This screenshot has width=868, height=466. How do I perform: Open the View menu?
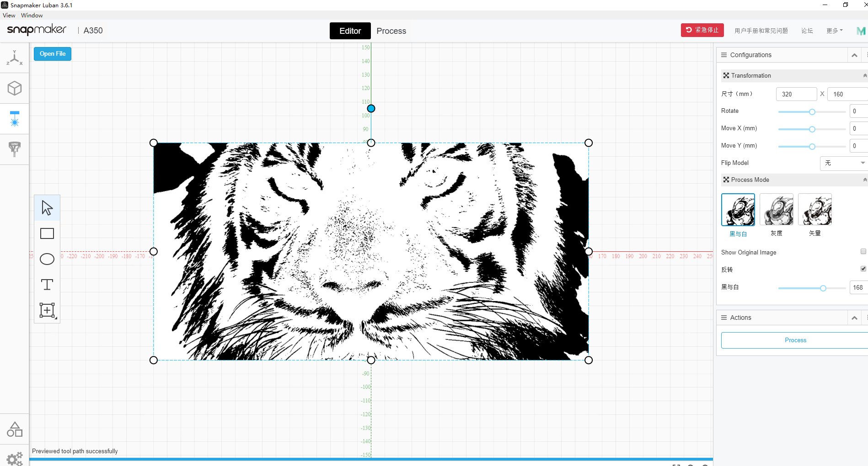[x=9, y=15]
